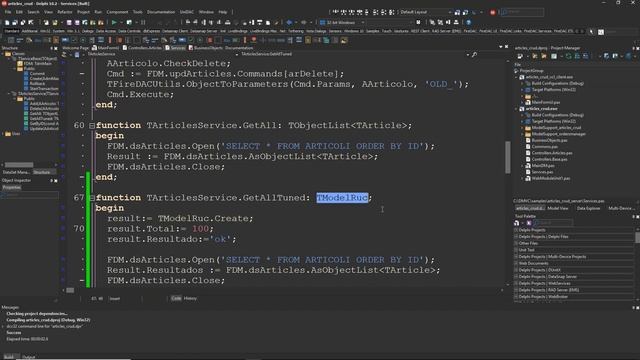Collapse the articles_crud.exe project node

pyautogui.click(x=517, y=109)
